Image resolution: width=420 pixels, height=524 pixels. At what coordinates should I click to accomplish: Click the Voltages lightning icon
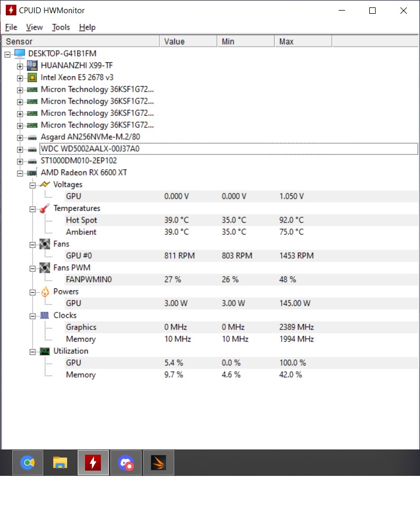pyautogui.click(x=45, y=184)
